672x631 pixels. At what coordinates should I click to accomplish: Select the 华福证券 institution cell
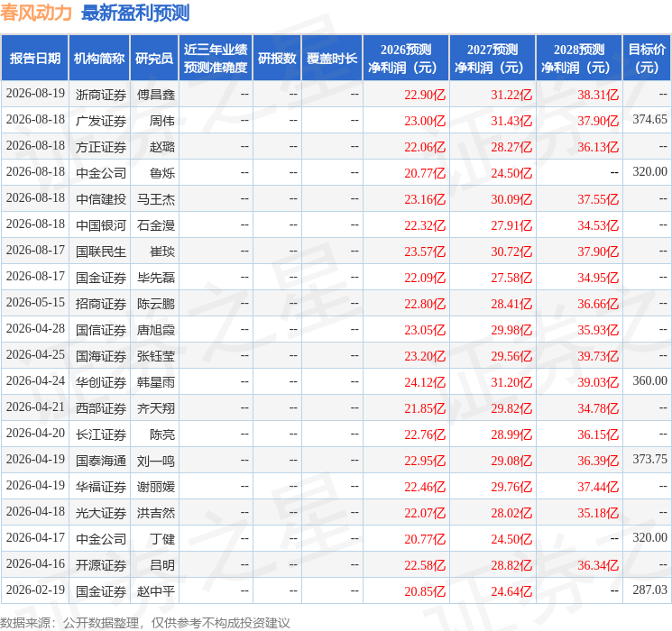tap(101, 487)
